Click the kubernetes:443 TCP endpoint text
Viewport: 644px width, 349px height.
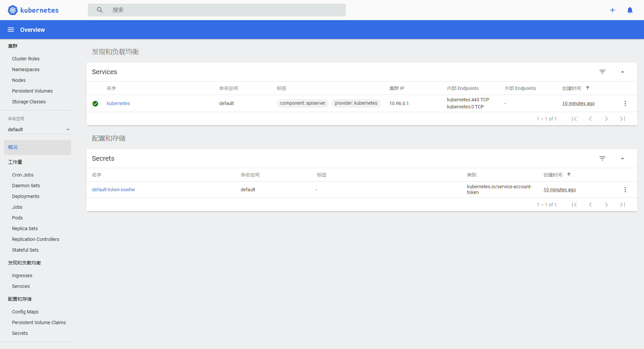[468, 100]
